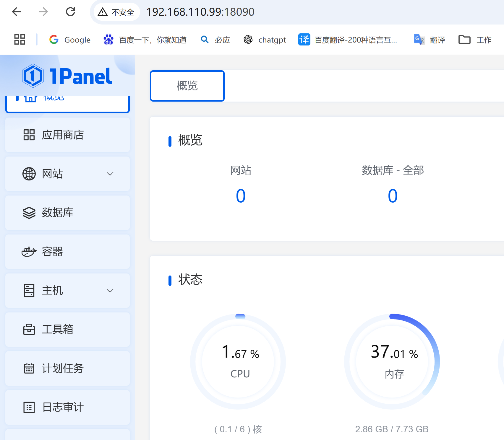The width and height of the screenshot is (504, 440).
Task: Open the Google bookmark
Action: [70, 40]
